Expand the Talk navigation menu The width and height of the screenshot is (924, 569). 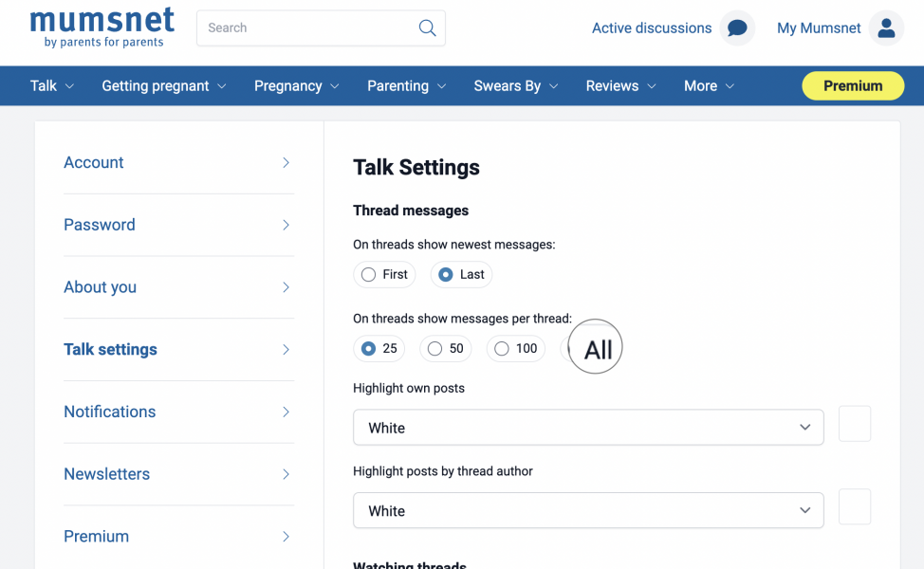(x=52, y=86)
